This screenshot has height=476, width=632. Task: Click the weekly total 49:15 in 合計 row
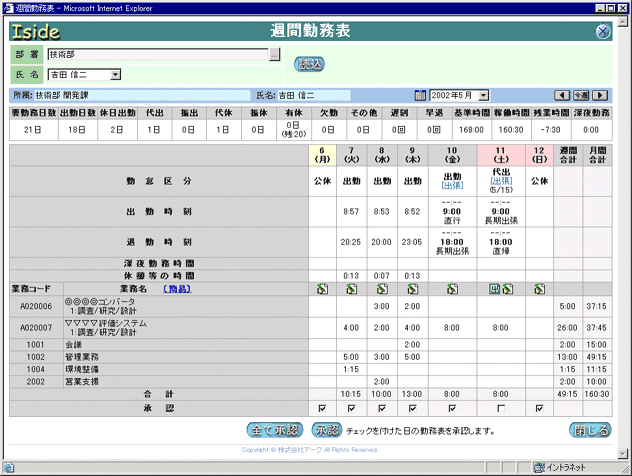(x=567, y=394)
